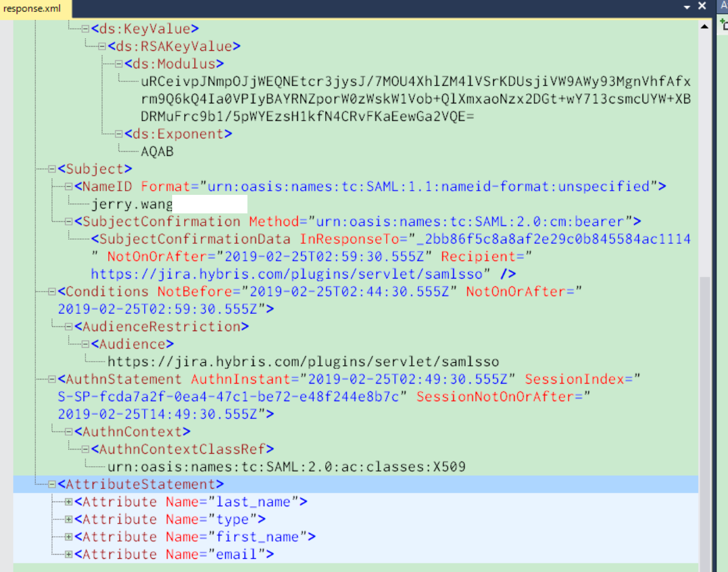Select the ds:KeyValue tag
This screenshot has height=572, width=728.
[x=145, y=29]
